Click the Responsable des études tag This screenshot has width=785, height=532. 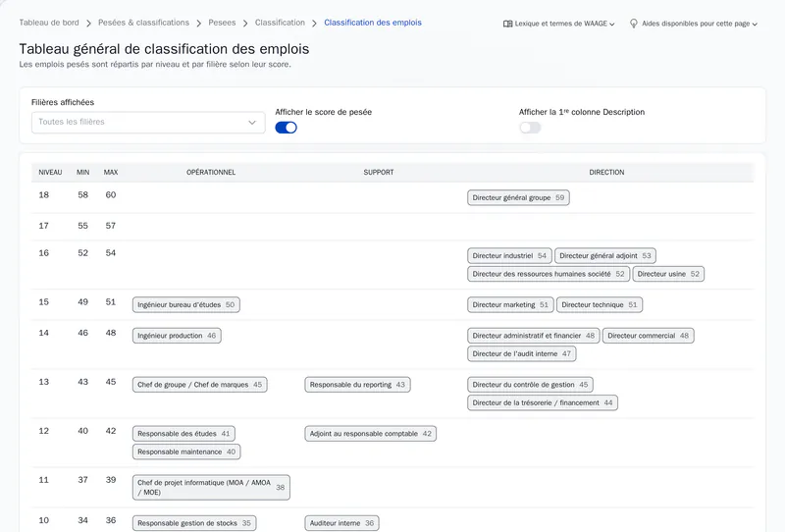[183, 434]
